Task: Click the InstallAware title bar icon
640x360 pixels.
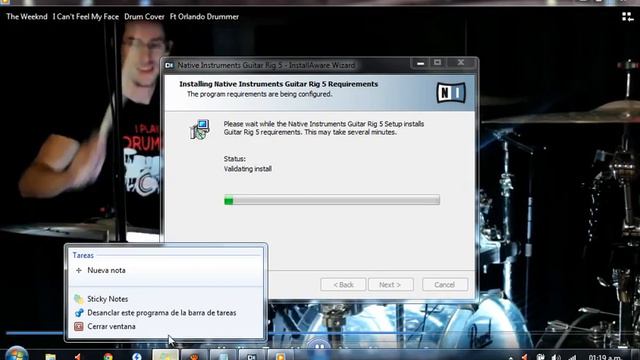Action: click(x=169, y=65)
